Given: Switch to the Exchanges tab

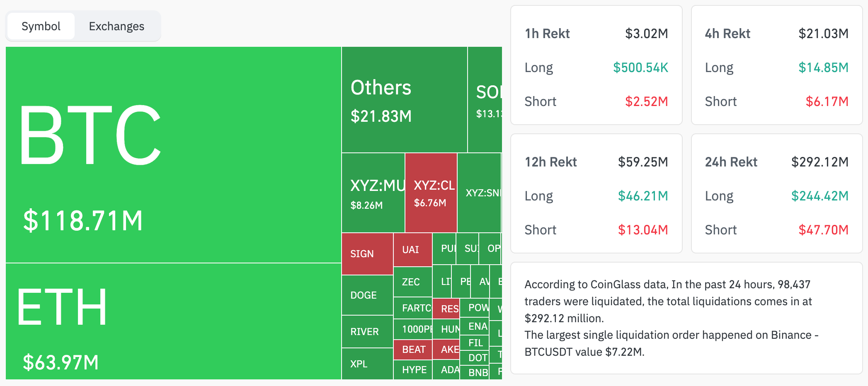Looking at the screenshot, I should pyautogui.click(x=116, y=26).
